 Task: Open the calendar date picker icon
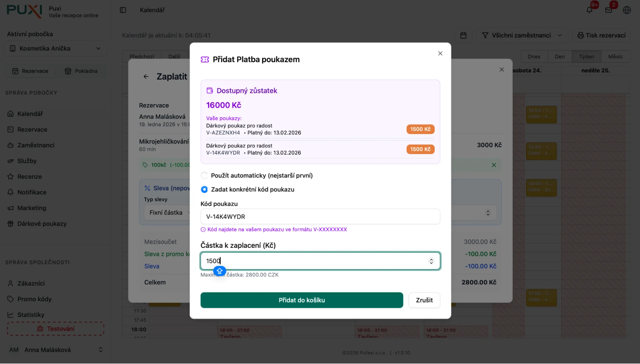point(463,35)
